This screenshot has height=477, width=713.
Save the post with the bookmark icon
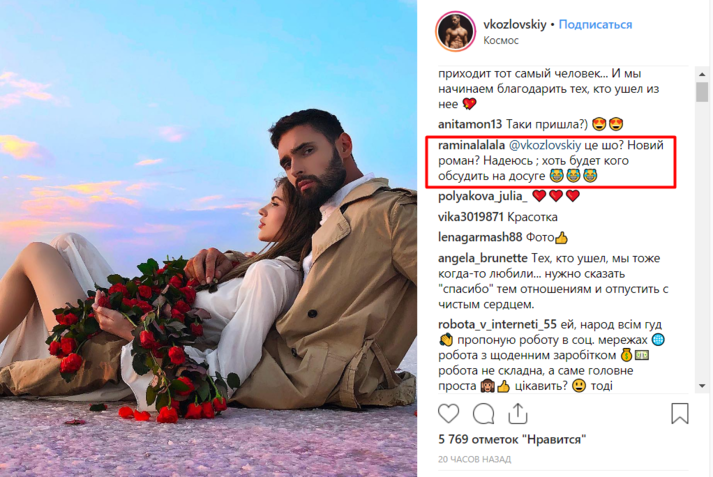click(x=680, y=413)
